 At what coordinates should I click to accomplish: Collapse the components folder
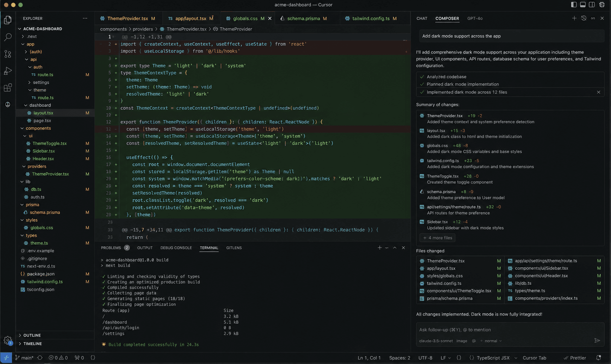pos(38,128)
